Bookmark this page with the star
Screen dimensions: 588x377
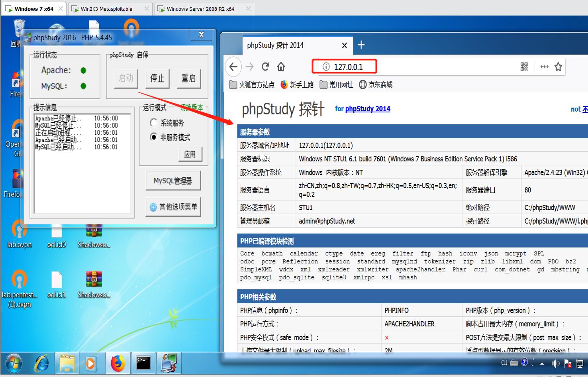pos(558,67)
